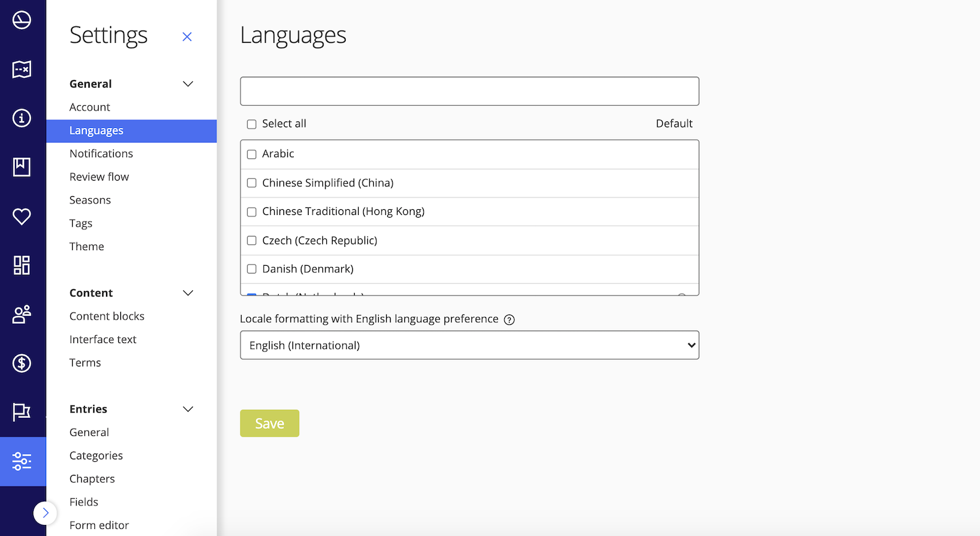Enable the Select all checkbox

[x=251, y=123]
